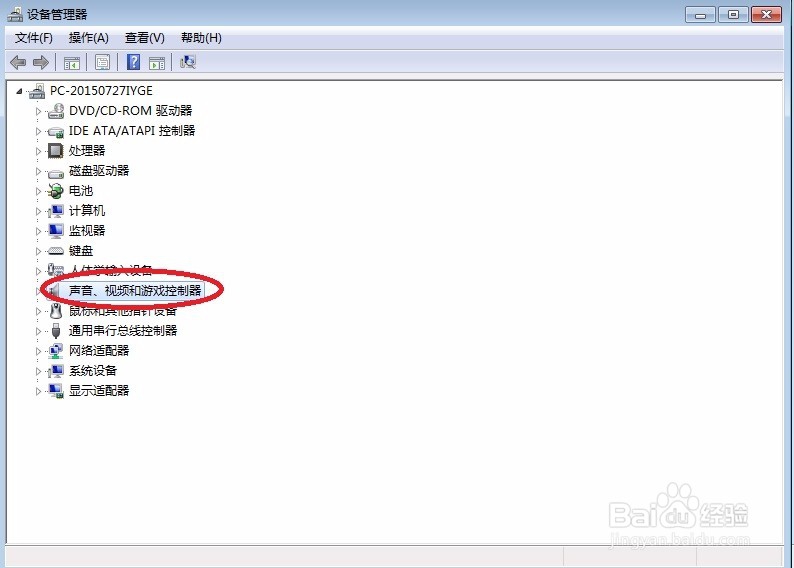Click the 磁盘驱动器 drive icon

(x=56, y=174)
